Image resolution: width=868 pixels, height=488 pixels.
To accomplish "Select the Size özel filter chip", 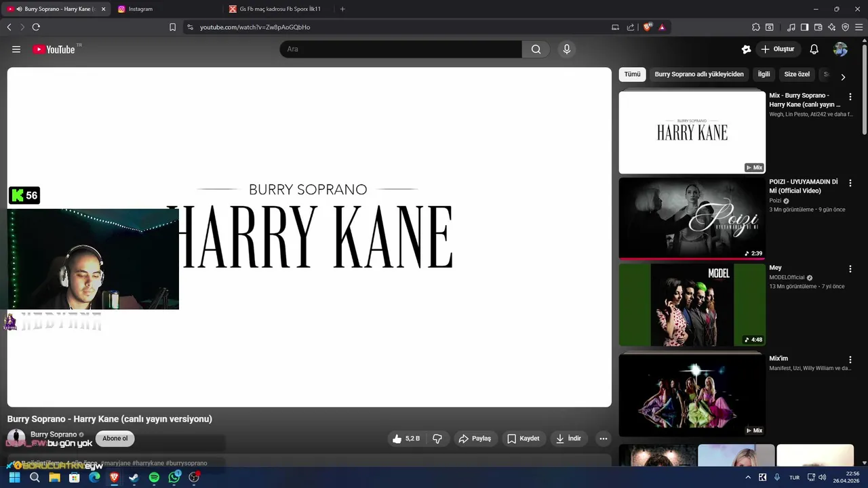I will pos(797,75).
